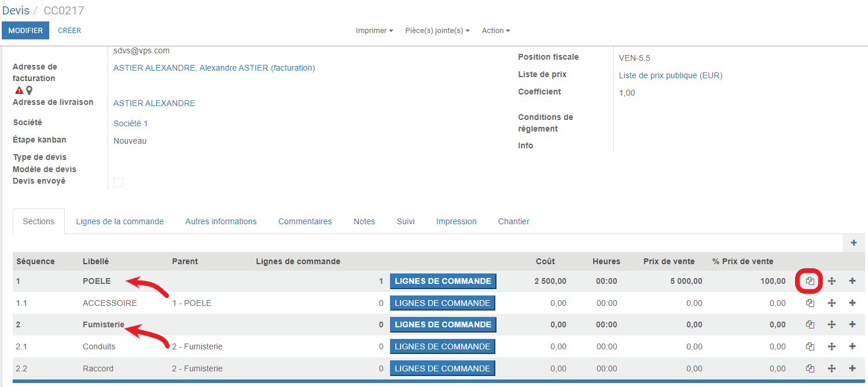This screenshot has width=868, height=387.
Task: Click move icon on Conduits row
Action: coord(832,346)
